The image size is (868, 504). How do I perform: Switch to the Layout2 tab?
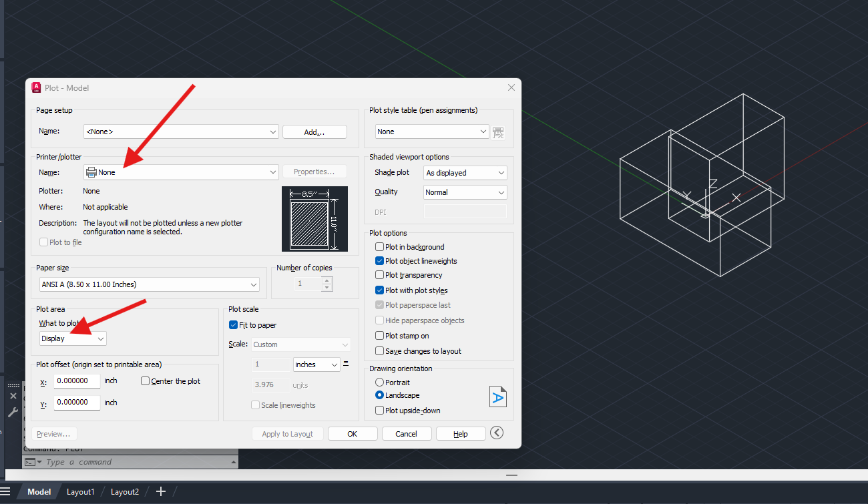tap(125, 492)
